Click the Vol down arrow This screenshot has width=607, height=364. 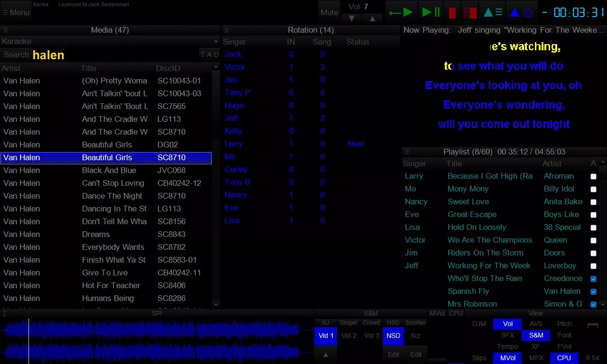tap(351, 18)
